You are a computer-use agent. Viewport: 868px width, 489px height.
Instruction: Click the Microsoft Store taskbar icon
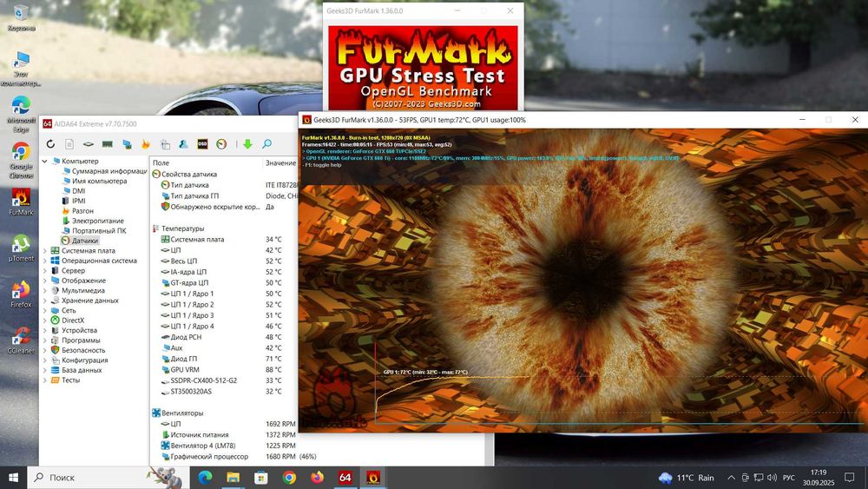[x=260, y=478]
